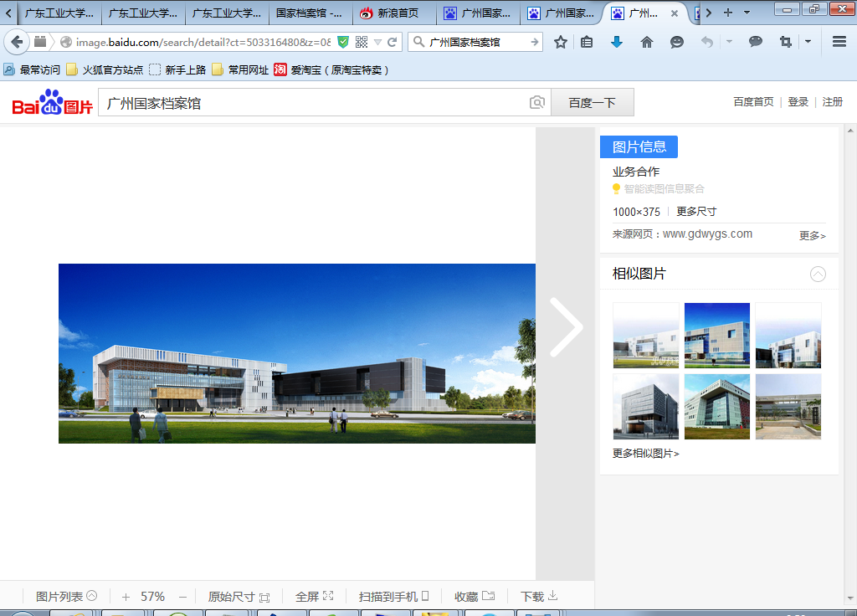The image size is (857, 616).
Task: Open the address bar history dropdown
Action: pyautogui.click(x=377, y=42)
